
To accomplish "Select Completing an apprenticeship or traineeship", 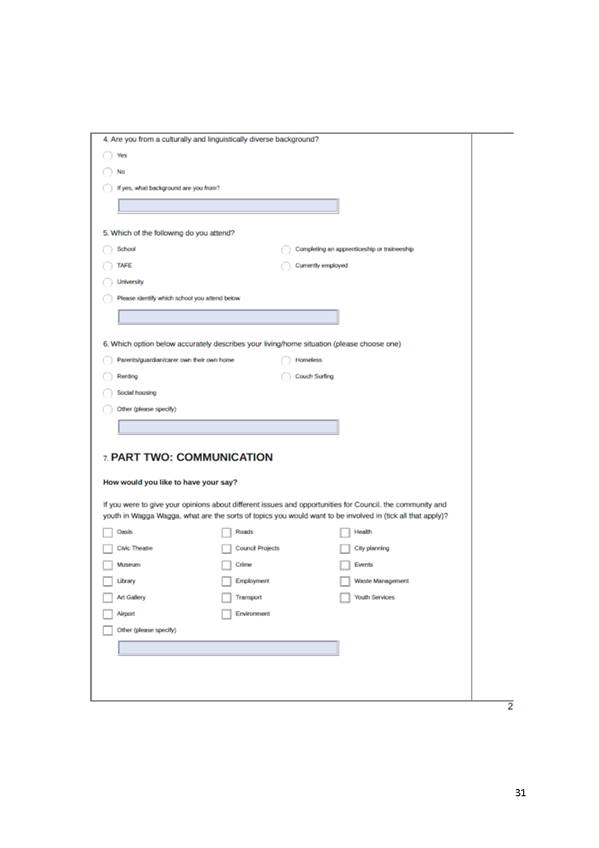I will point(285,249).
